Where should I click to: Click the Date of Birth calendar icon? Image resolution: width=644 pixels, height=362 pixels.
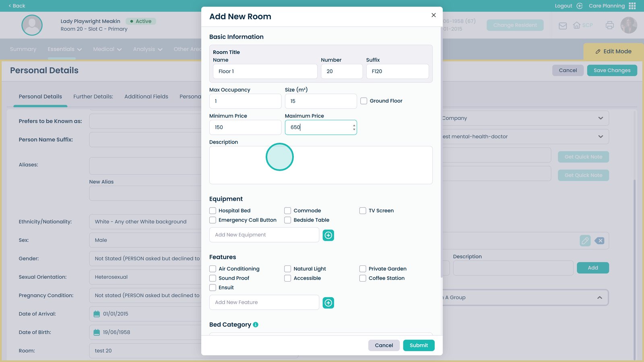(x=97, y=332)
